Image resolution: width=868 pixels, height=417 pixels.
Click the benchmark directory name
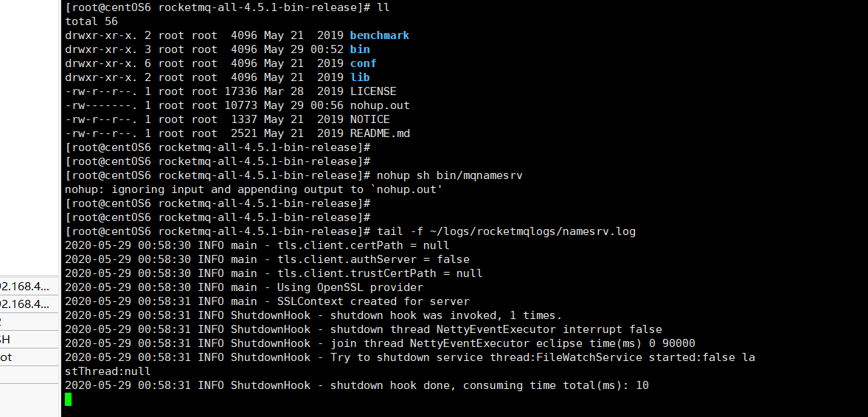coord(380,35)
